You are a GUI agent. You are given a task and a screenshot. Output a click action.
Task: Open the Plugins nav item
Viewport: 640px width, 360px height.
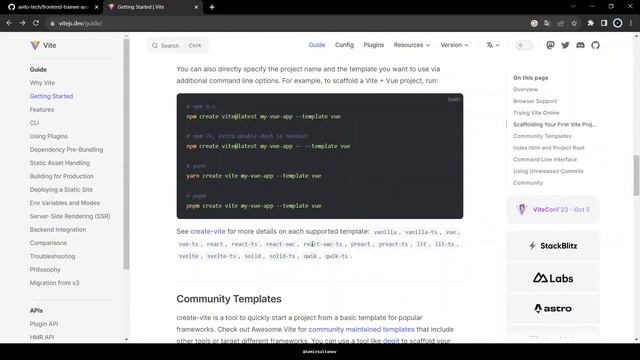click(374, 45)
